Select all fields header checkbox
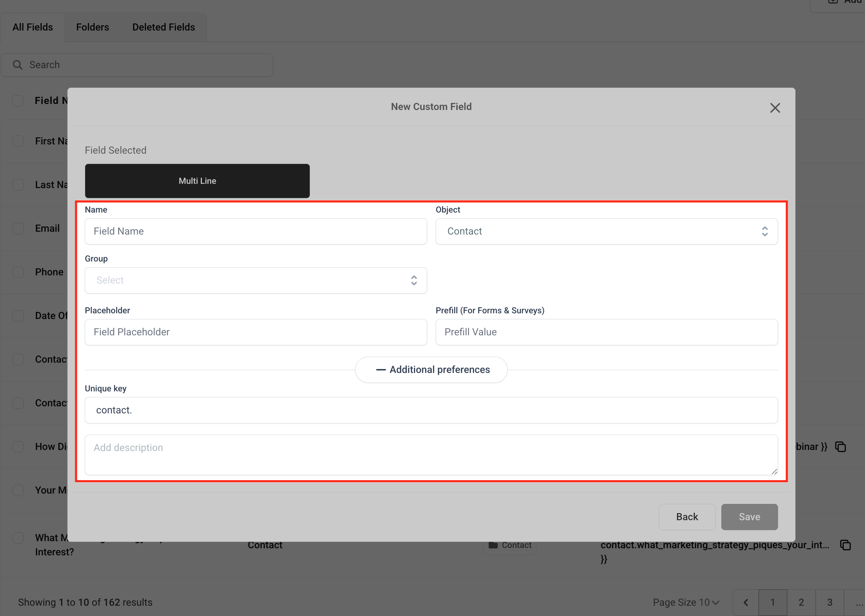The image size is (865, 616). 18,100
